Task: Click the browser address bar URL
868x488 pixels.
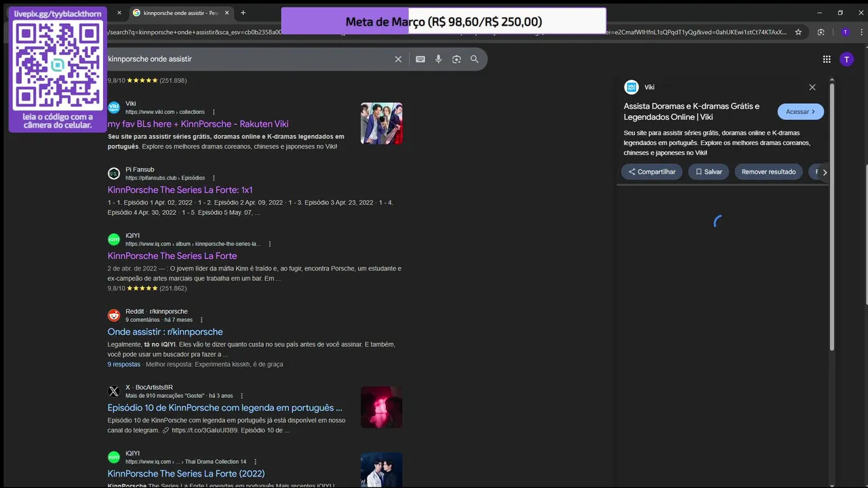Action: [x=448, y=32]
